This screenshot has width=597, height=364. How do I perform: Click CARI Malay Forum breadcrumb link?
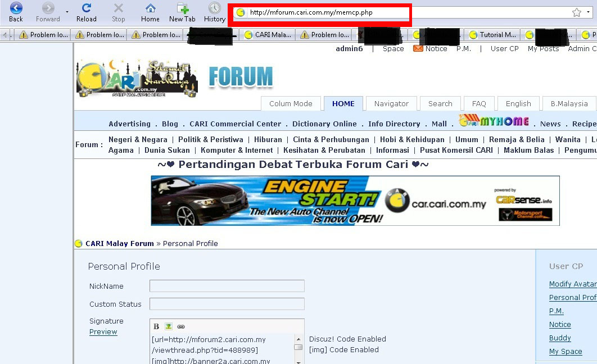pyautogui.click(x=120, y=243)
